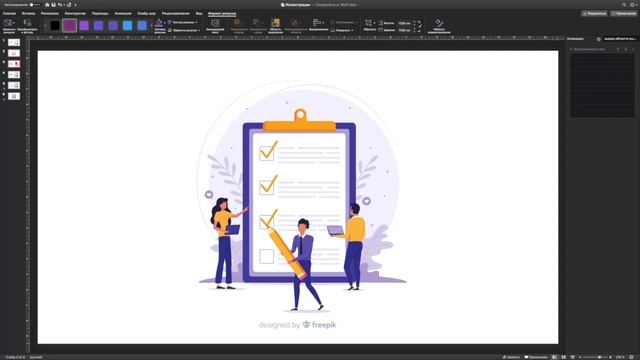Click the Примечания button at top right

pos(624,13)
